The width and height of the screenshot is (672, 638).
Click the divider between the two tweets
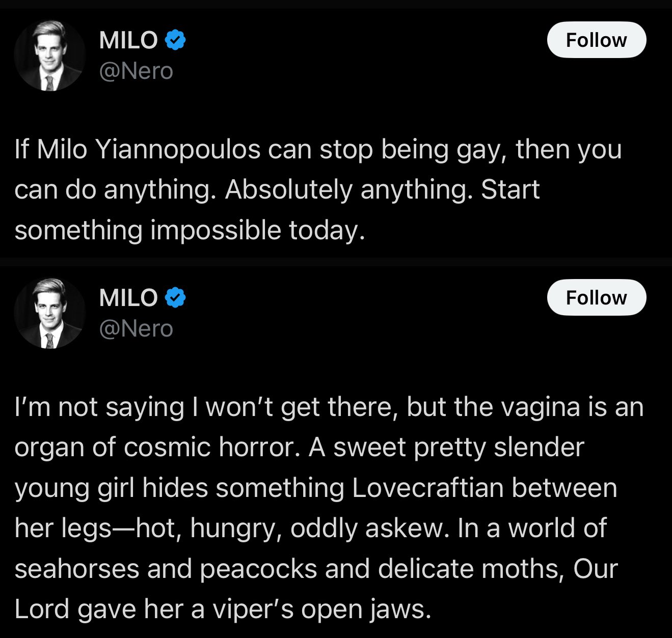click(336, 262)
